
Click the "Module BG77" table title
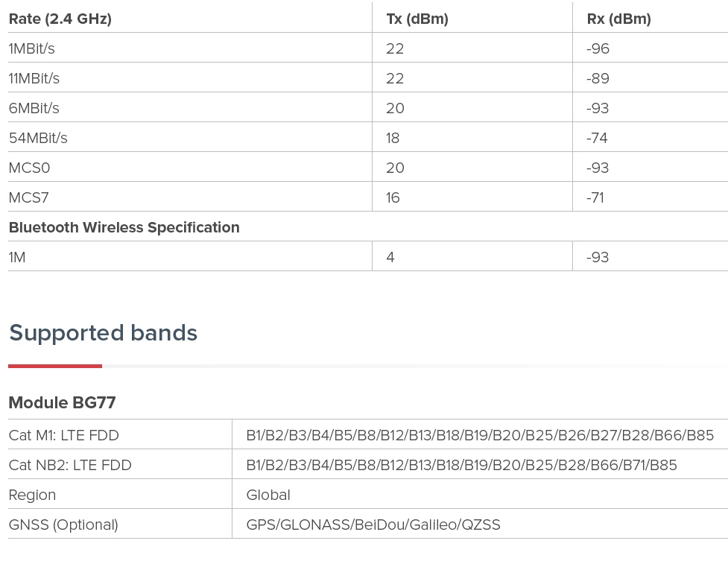tap(62, 403)
